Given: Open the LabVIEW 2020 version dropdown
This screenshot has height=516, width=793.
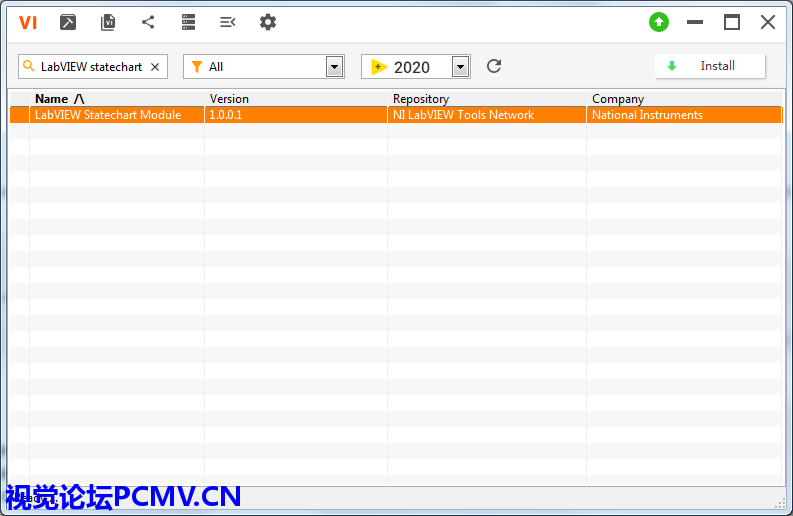Looking at the screenshot, I should click(x=460, y=67).
